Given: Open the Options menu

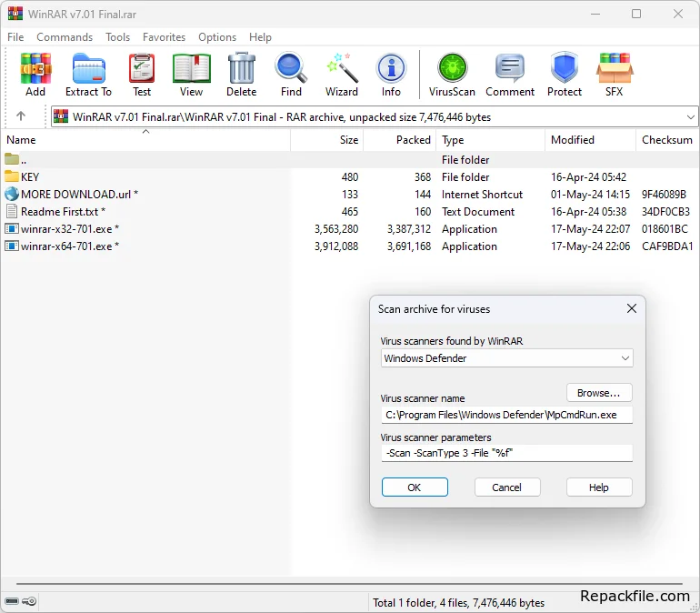Looking at the screenshot, I should click(x=217, y=37).
